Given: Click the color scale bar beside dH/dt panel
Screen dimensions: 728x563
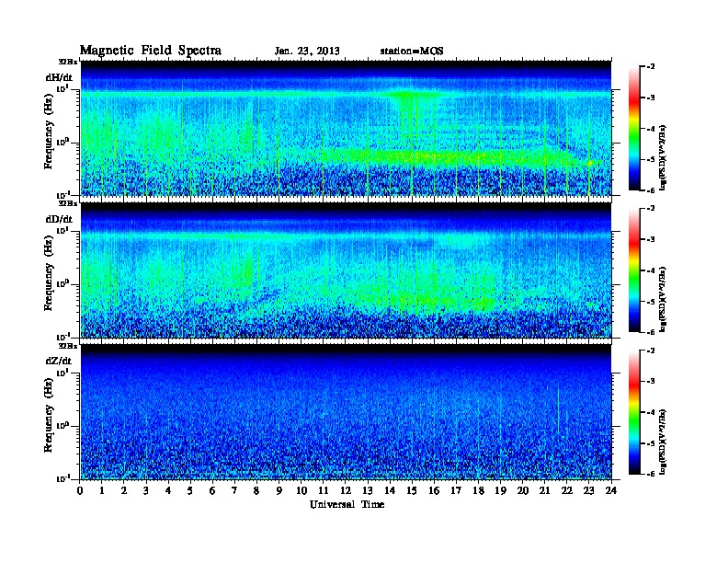Looking at the screenshot, I should click(634, 128).
